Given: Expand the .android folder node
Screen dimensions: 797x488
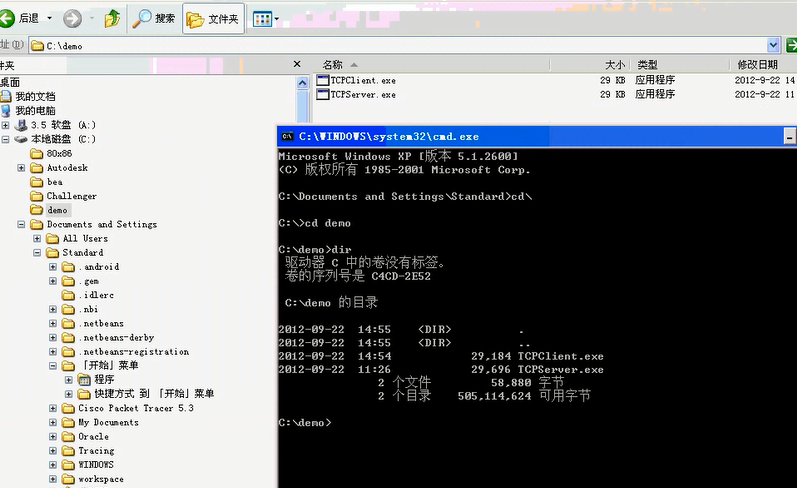Looking at the screenshot, I should pyautogui.click(x=53, y=267).
